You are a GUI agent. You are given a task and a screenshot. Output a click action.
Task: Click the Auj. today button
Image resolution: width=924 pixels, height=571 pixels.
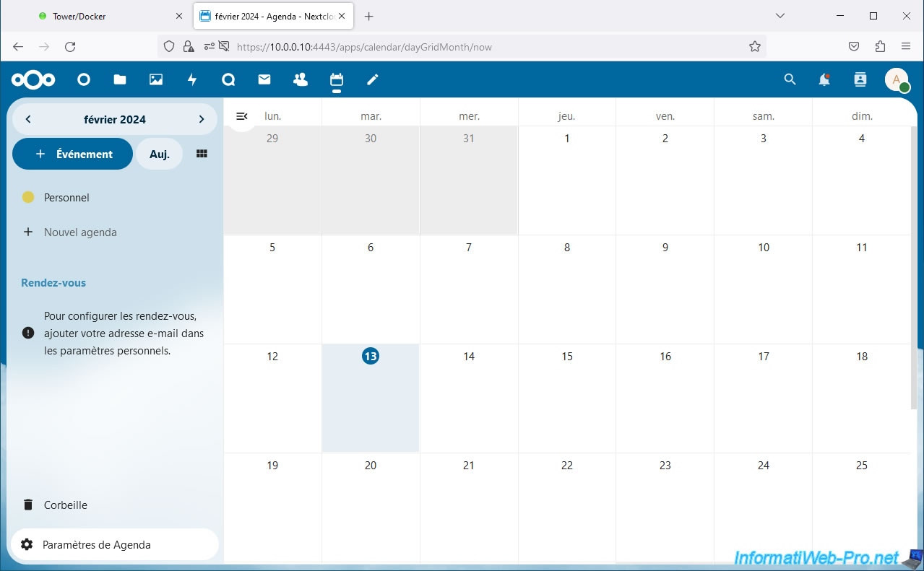point(159,154)
